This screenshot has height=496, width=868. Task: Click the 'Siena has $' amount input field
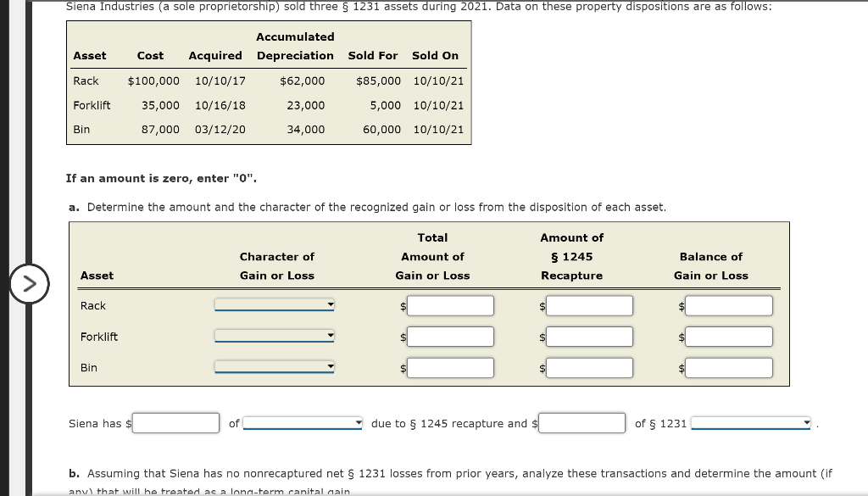175,422
